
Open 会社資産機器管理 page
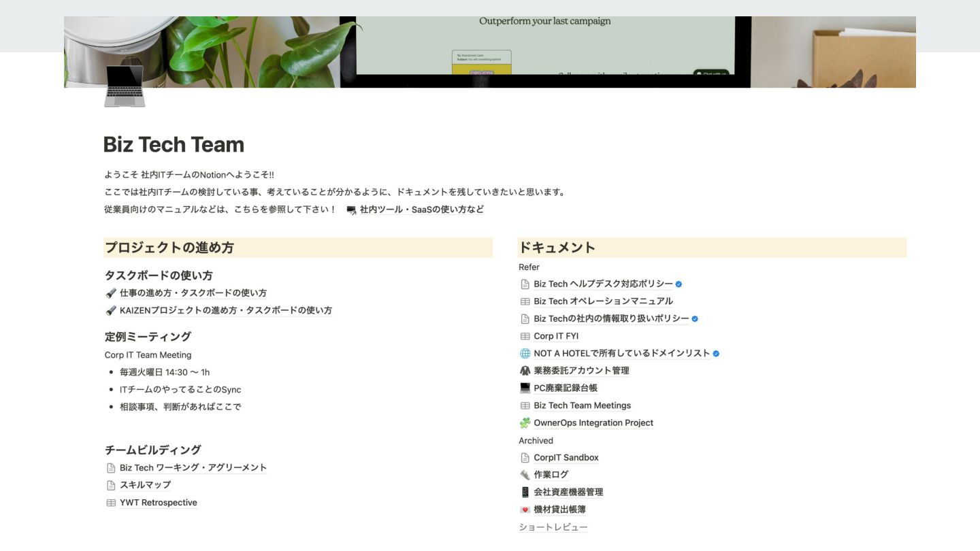pos(568,492)
